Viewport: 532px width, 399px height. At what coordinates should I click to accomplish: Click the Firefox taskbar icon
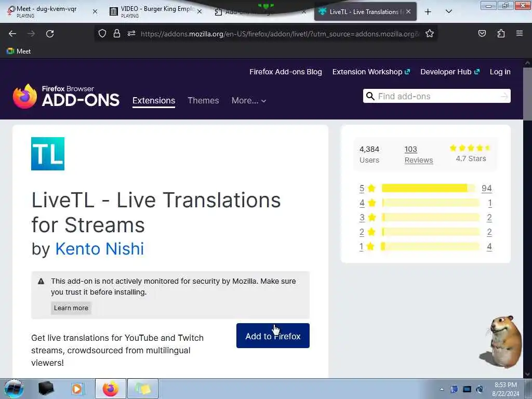[x=111, y=389]
